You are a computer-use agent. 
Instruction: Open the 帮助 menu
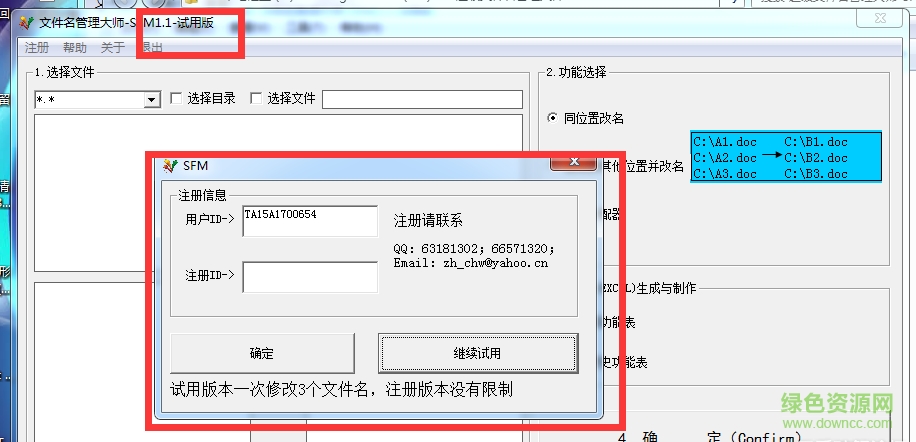click(x=75, y=47)
